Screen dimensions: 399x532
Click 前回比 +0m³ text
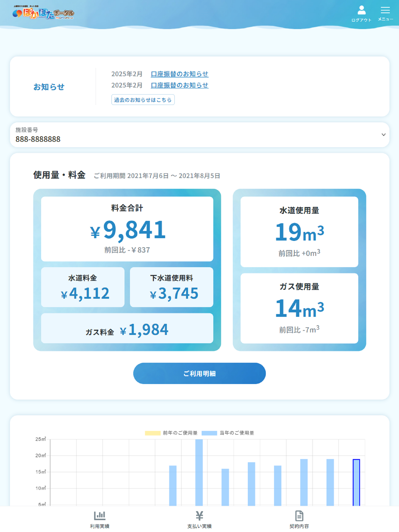(299, 253)
